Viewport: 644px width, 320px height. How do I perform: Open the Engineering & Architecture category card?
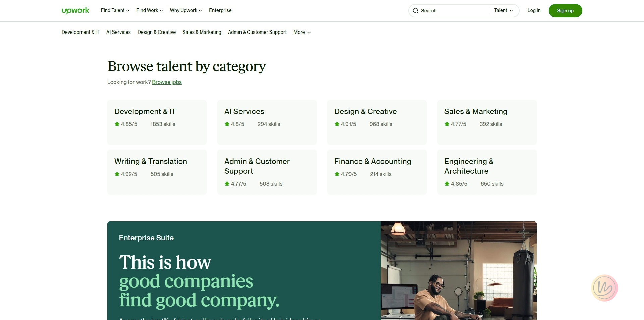(x=487, y=172)
